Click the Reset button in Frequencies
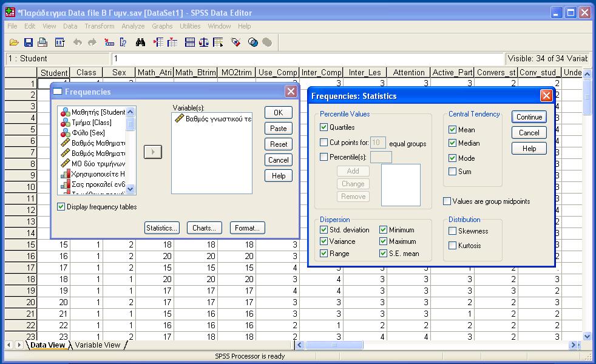Image resolution: width=596 pixels, height=364 pixels. 278,144
